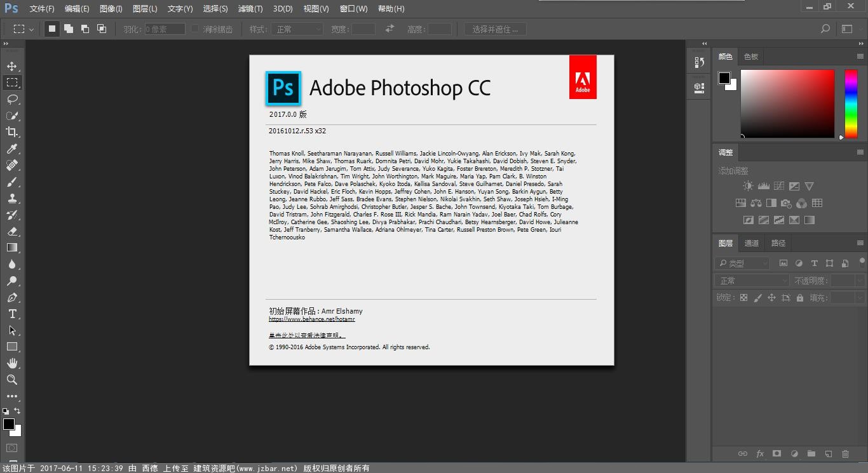Select the Move tool

(x=12, y=66)
